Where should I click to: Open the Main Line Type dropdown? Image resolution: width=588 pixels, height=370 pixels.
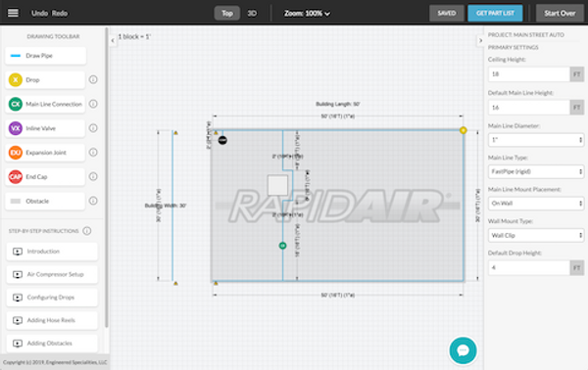(536, 171)
